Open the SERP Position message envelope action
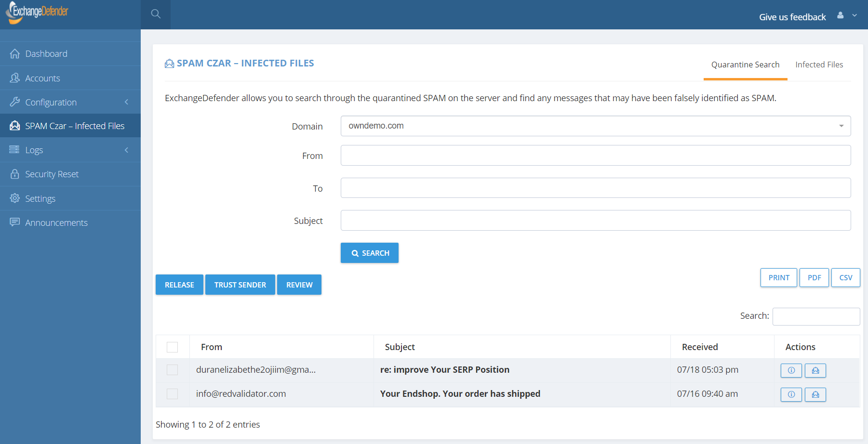The width and height of the screenshot is (868, 444). (815, 370)
